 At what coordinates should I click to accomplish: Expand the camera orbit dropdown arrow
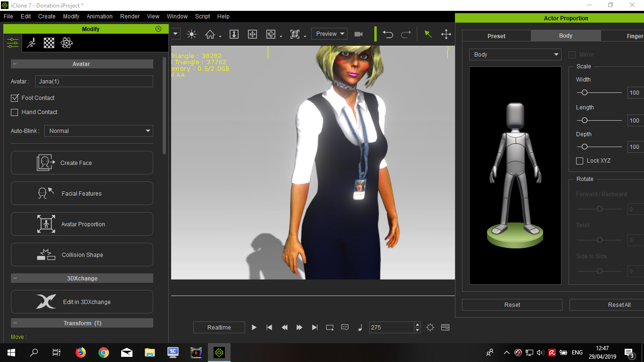click(x=281, y=36)
